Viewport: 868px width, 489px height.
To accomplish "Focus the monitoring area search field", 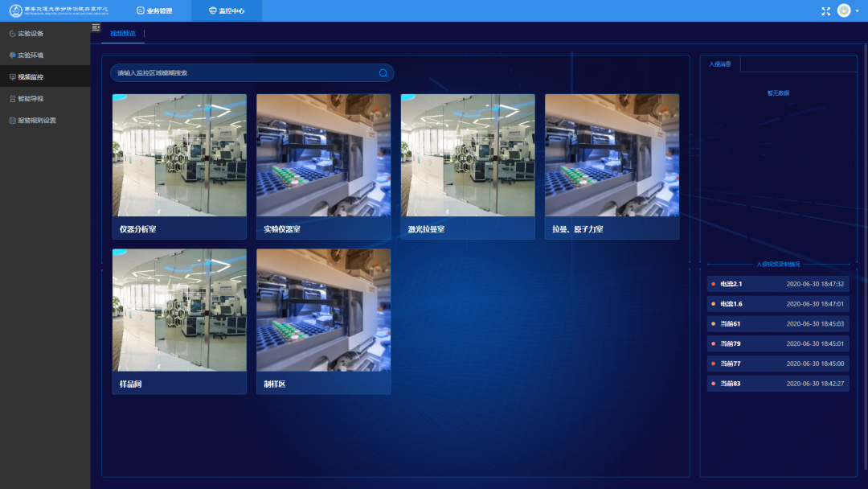I will [252, 73].
